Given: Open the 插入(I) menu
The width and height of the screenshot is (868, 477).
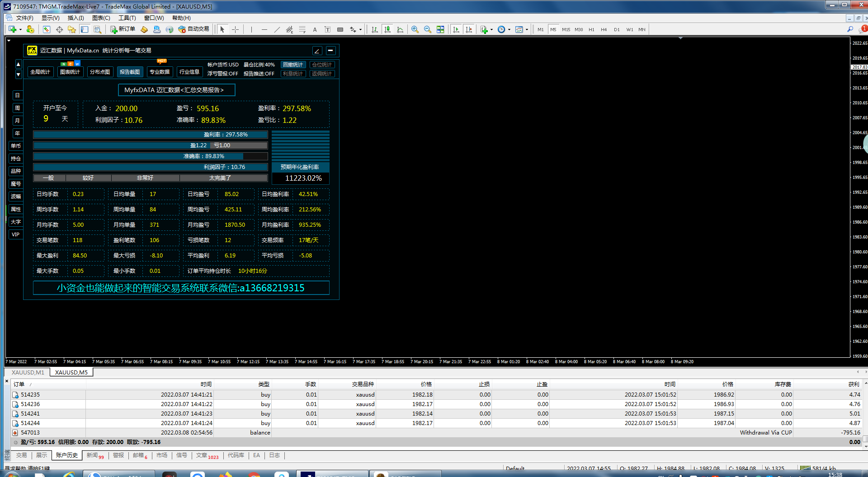Looking at the screenshot, I should (x=76, y=18).
